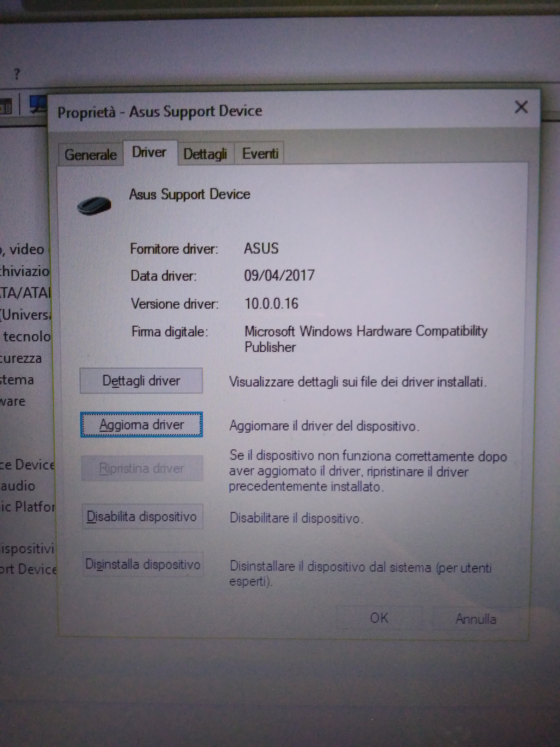Click the 'ce Device' row in background list

(x=27, y=465)
